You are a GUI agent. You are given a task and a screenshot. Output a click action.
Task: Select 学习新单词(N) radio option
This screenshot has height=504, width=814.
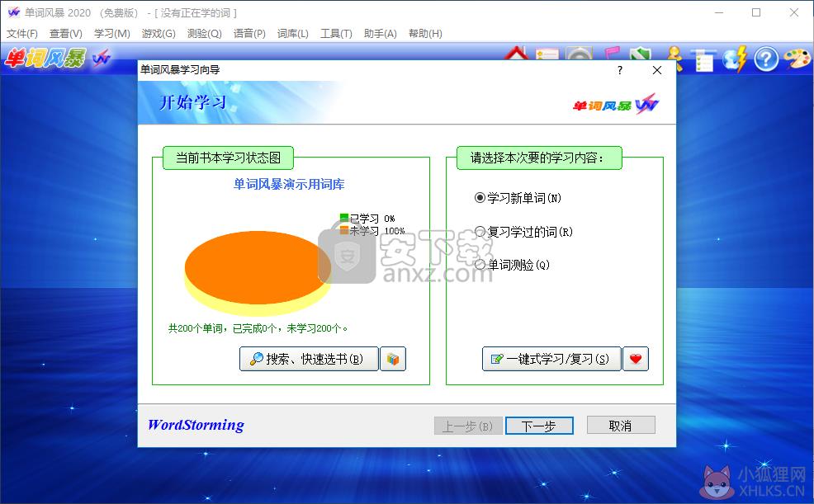pos(518,198)
